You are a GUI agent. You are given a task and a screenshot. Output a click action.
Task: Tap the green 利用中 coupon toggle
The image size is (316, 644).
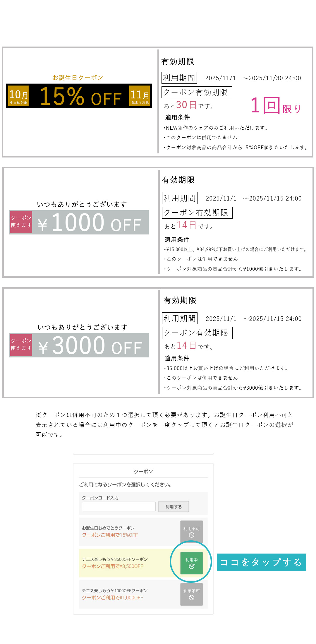[x=191, y=563]
